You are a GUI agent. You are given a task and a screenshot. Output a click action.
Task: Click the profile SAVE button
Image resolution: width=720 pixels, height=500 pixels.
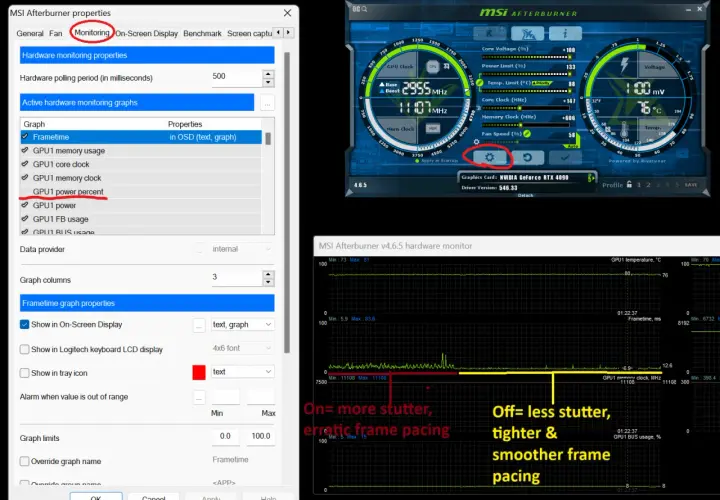click(x=691, y=185)
